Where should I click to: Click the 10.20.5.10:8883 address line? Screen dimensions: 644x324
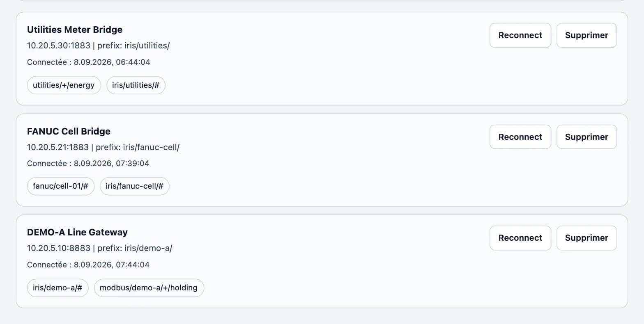point(99,248)
